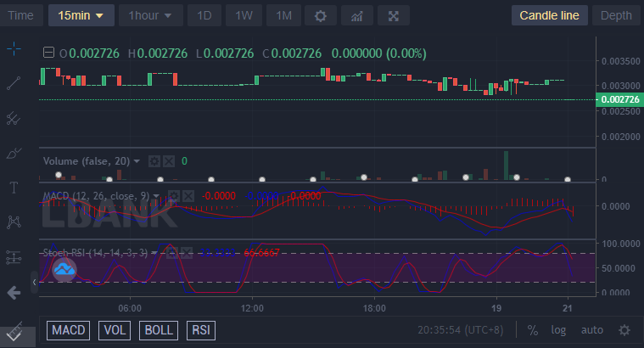The height and width of the screenshot is (348, 644).
Task: Open chart settings gear in top toolbar
Action: tap(320, 15)
